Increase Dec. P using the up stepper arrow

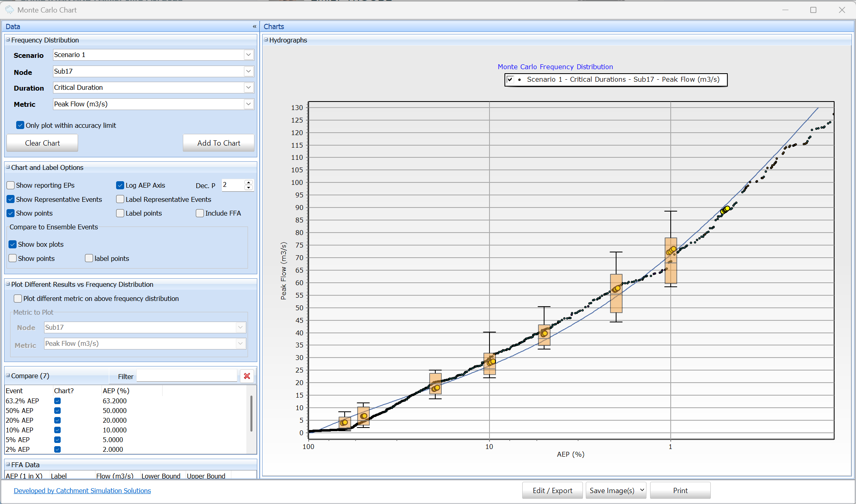click(249, 182)
